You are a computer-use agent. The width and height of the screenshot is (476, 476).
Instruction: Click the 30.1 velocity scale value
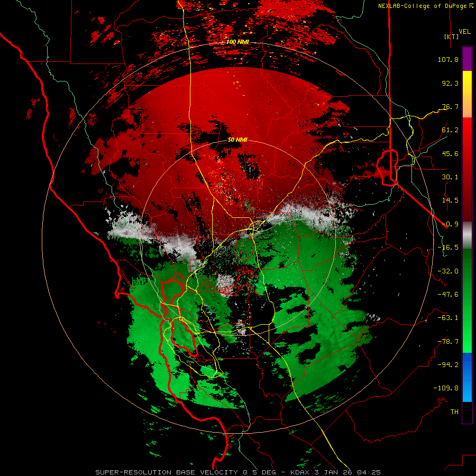(x=450, y=177)
